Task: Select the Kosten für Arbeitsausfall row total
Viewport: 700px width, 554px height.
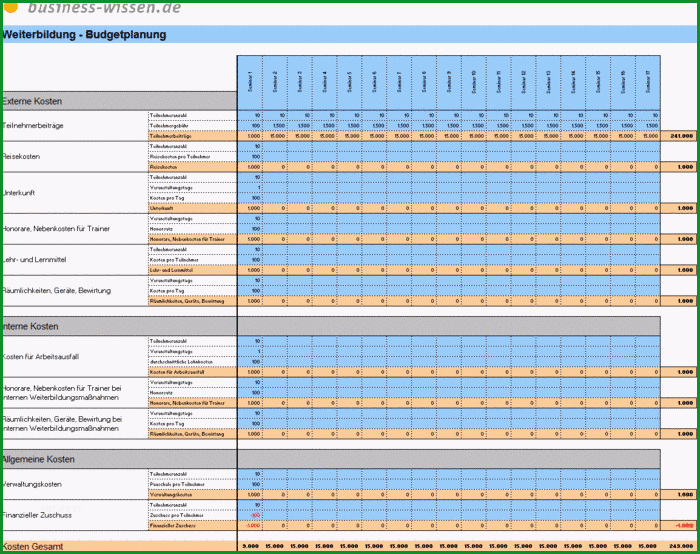Action: 679,372
